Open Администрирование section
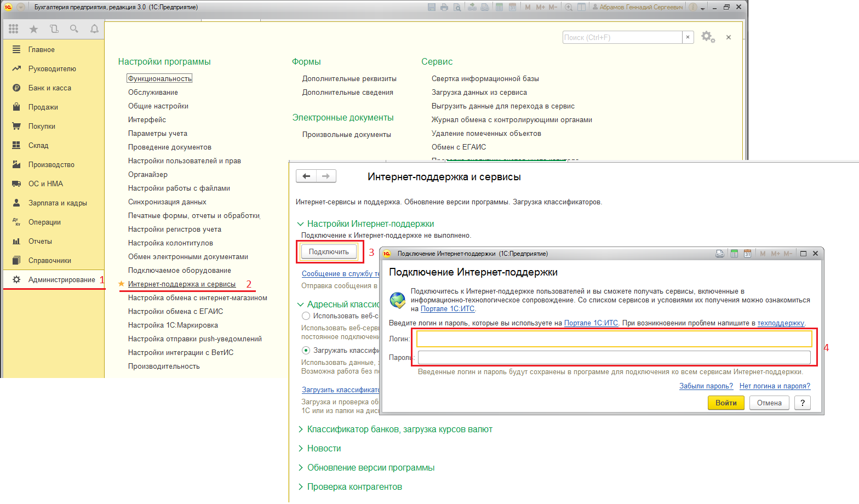Viewport: 859px width, 504px height. coord(53,279)
